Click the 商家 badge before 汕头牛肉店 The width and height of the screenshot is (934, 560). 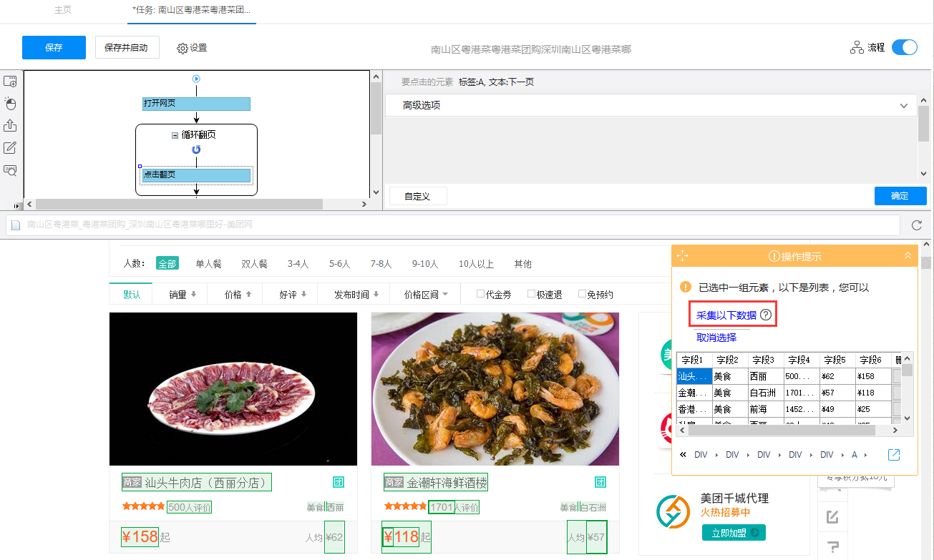[132, 483]
